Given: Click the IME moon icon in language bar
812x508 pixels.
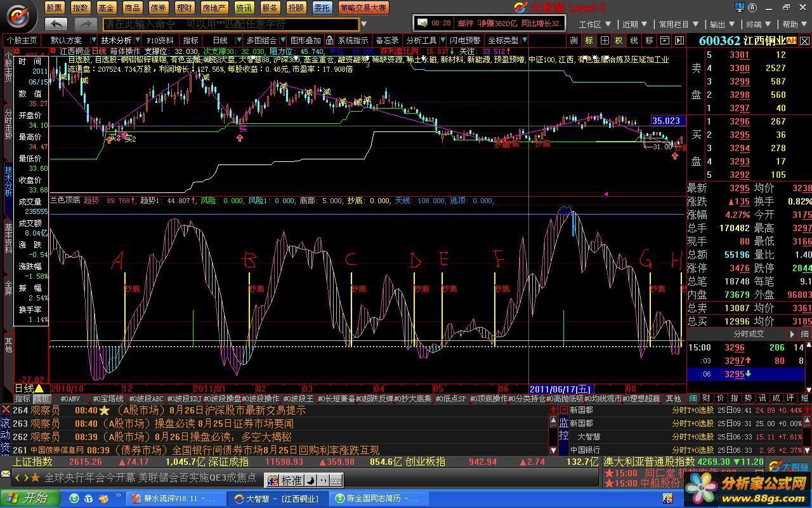Looking at the screenshot, I should (x=311, y=480).
